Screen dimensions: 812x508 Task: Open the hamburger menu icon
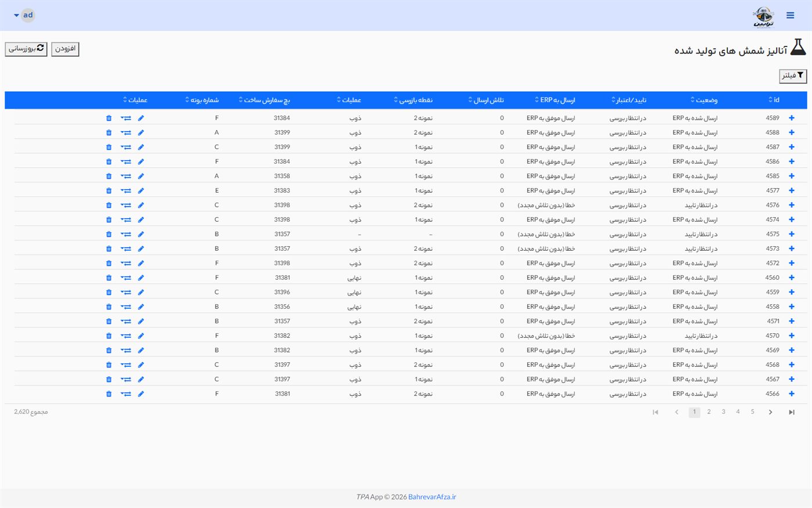790,16
